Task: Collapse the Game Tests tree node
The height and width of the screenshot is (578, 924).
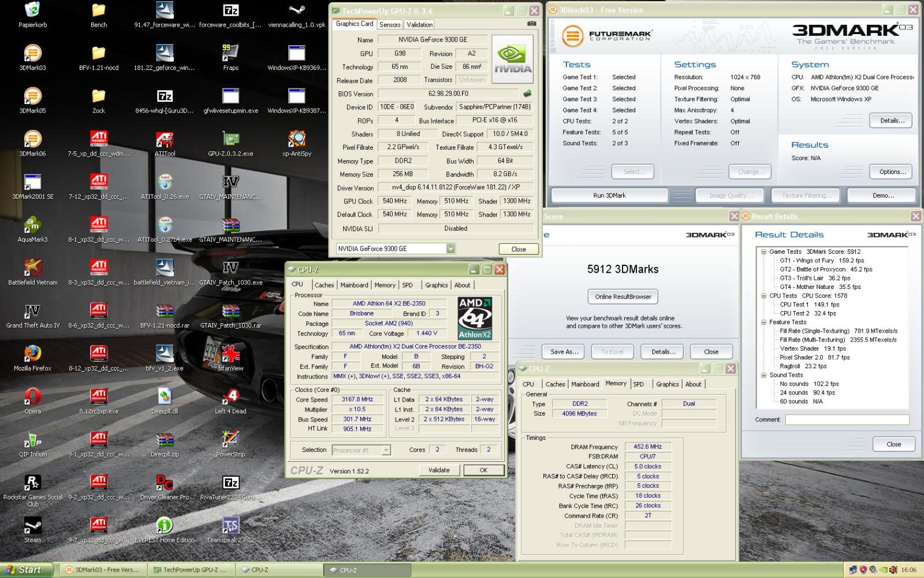Action: (763, 252)
